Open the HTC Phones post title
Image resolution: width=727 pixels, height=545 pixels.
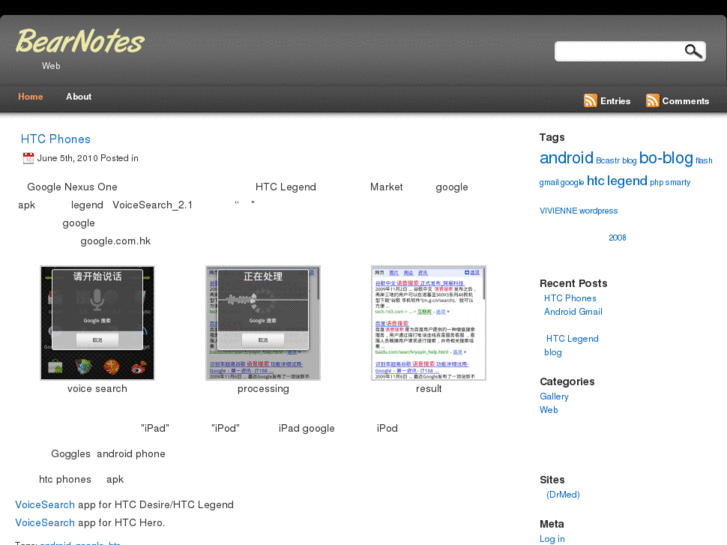pyautogui.click(x=56, y=139)
